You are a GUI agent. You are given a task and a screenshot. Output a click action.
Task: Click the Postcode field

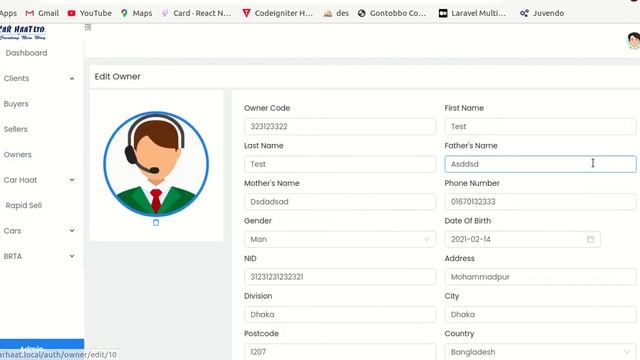point(340,352)
